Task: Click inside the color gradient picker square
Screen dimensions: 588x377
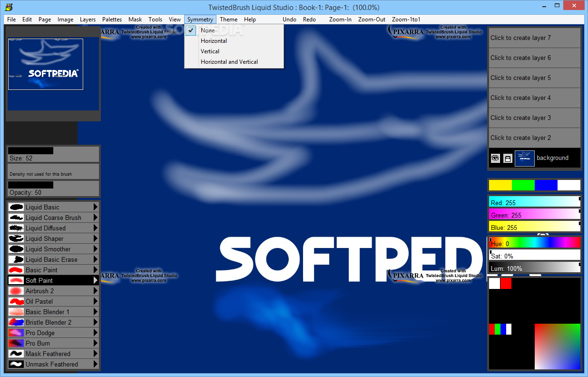Action: [x=558, y=347]
